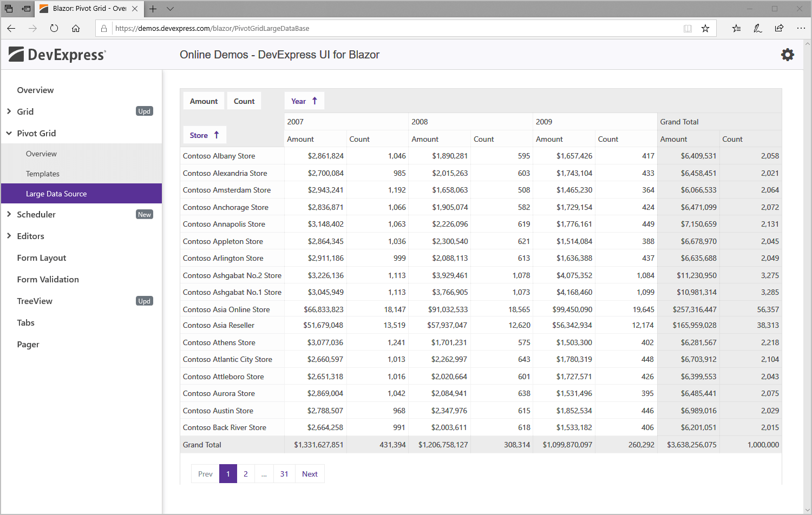
Task: Open the favorites hub icon
Action: coord(736,29)
